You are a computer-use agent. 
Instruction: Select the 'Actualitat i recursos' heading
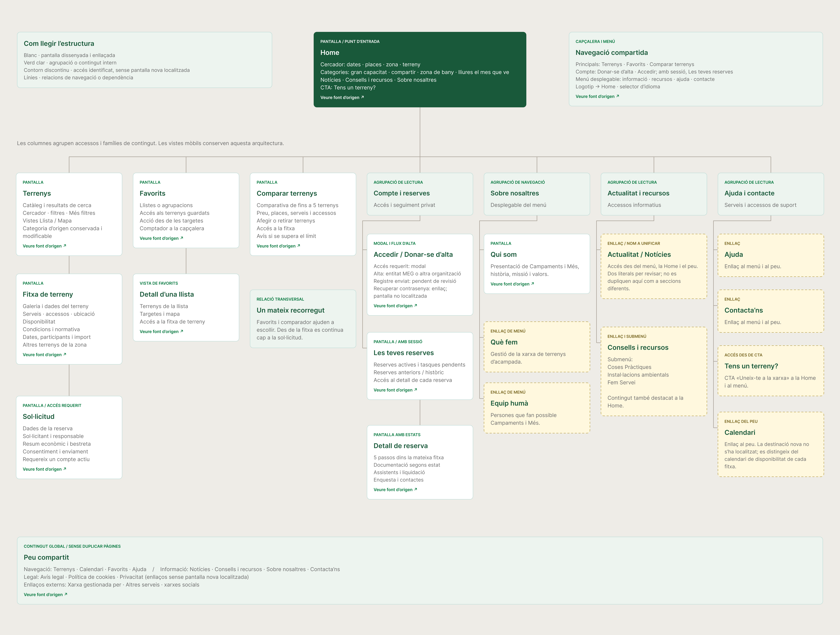coord(638,193)
